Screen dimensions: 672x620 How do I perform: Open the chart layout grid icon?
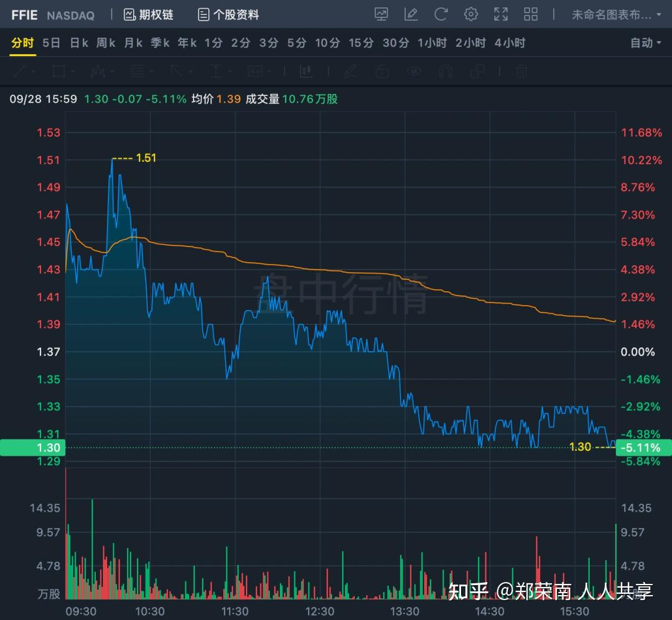(530, 14)
